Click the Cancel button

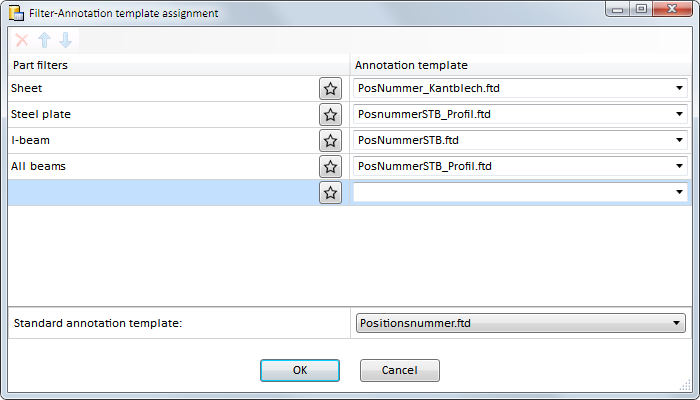pos(400,370)
